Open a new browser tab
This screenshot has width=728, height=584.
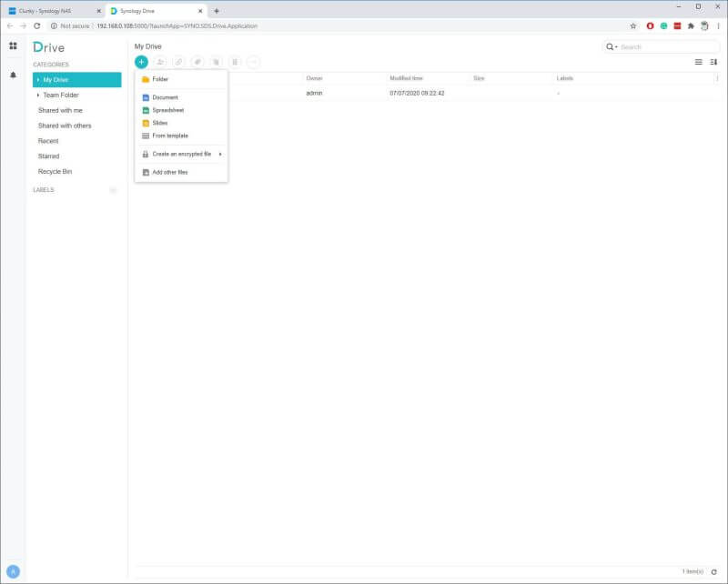pos(217,11)
